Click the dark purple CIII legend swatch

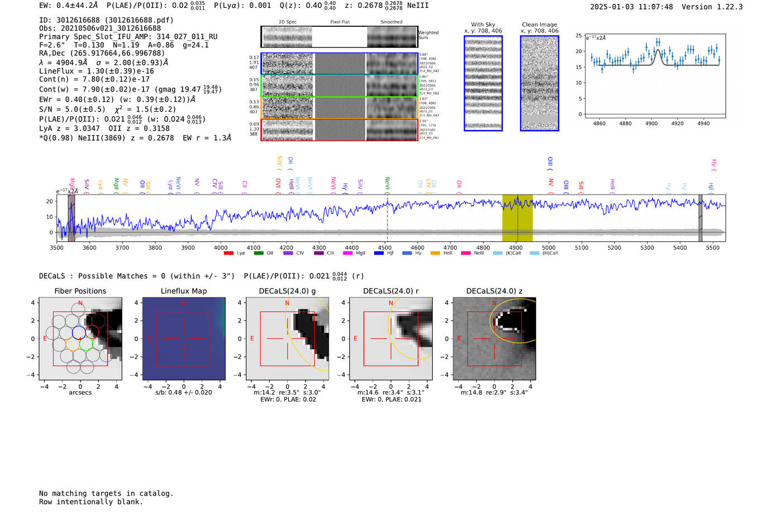pyautogui.click(x=318, y=253)
